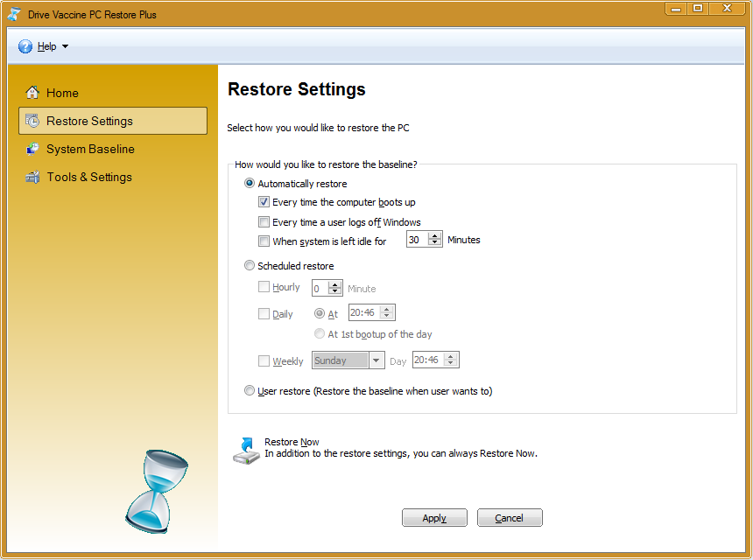Image resolution: width=753 pixels, height=560 pixels.
Task: Enable Every time a user logs off Windows
Action: [264, 221]
